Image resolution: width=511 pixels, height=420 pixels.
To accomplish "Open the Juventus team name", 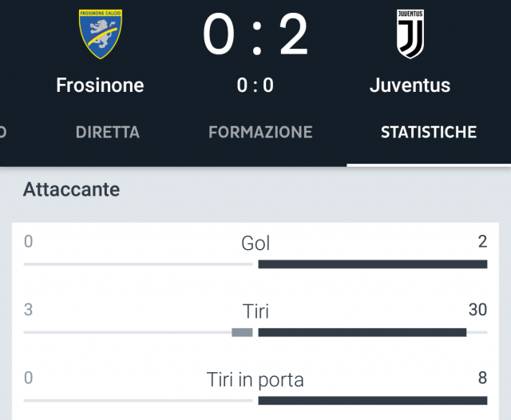I will [x=410, y=85].
